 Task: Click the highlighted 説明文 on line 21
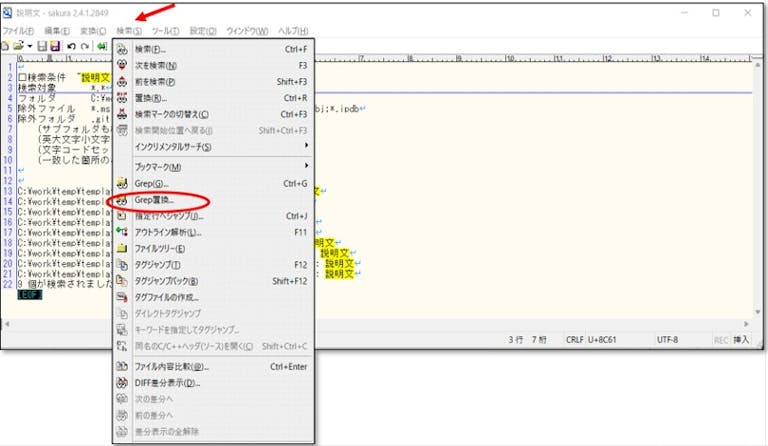tap(339, 274)
